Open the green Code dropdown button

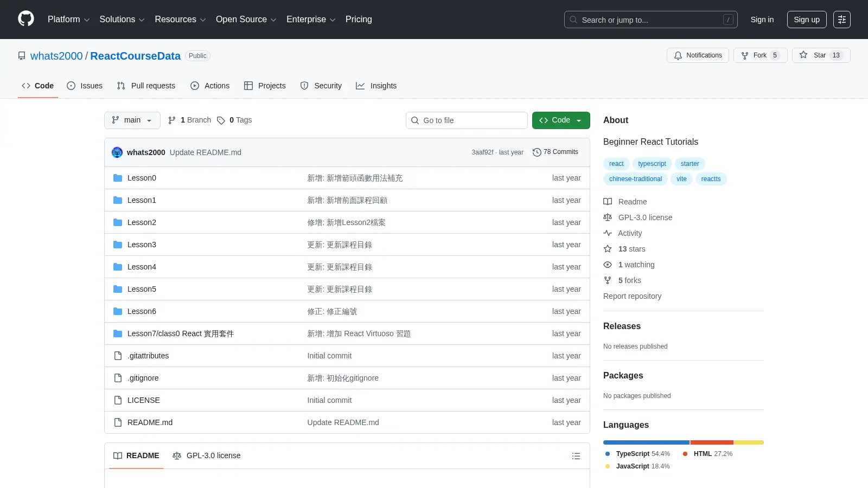pyautogui.click(x=561, y=120)
